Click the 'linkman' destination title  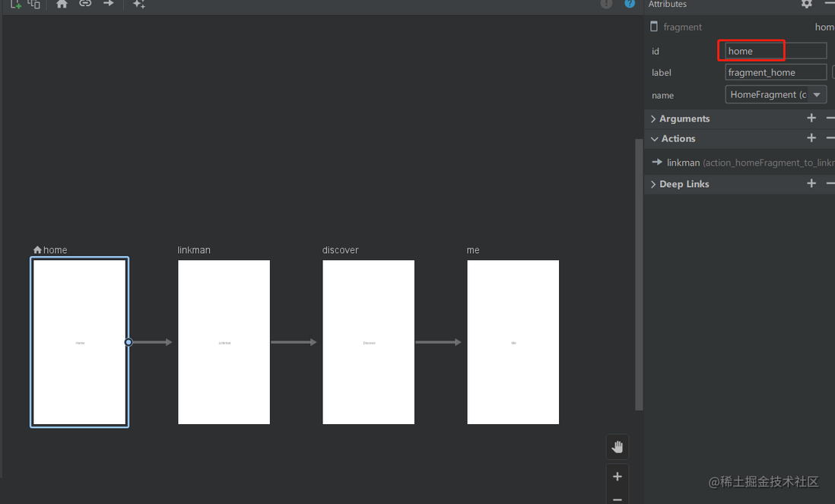click(194, 249)
